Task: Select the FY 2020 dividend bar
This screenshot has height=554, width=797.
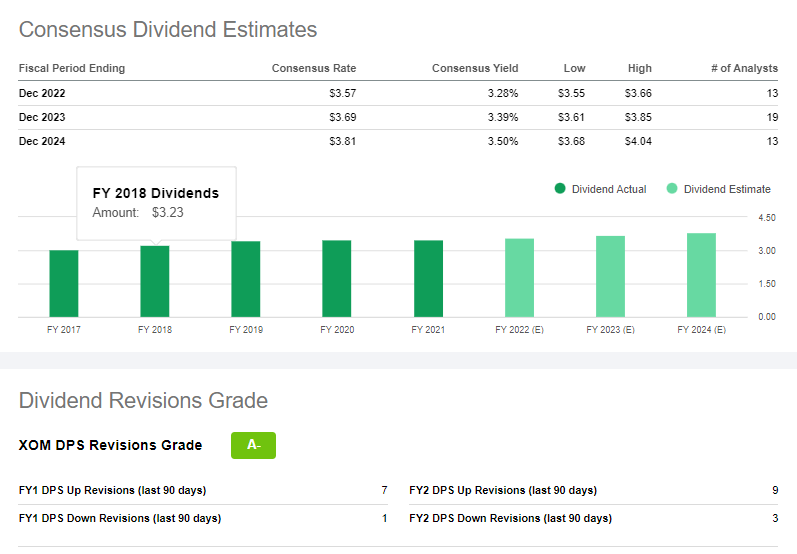Action: (x=336, y=279)
